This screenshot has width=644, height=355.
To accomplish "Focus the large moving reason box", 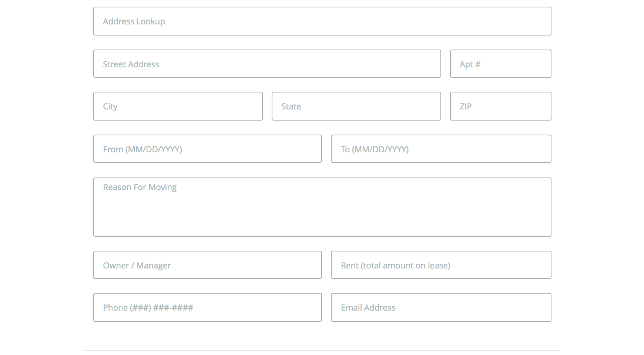I will pos(322,207).
